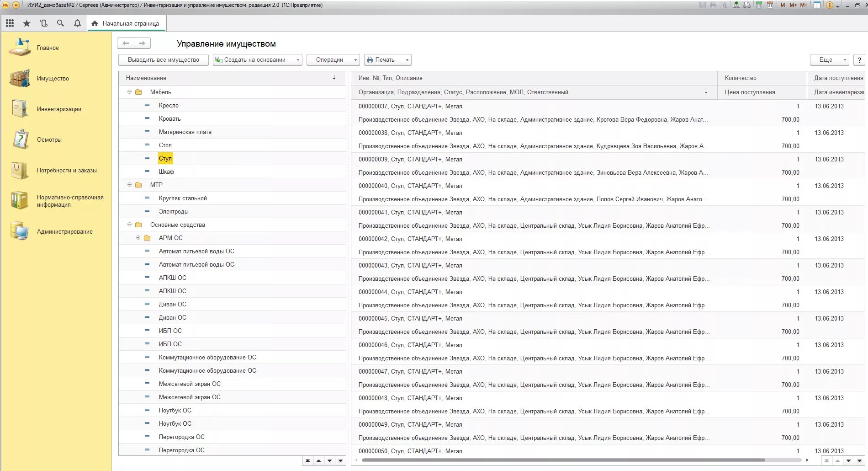
Task: Open the sections menu grid icon
Action: 10,23
